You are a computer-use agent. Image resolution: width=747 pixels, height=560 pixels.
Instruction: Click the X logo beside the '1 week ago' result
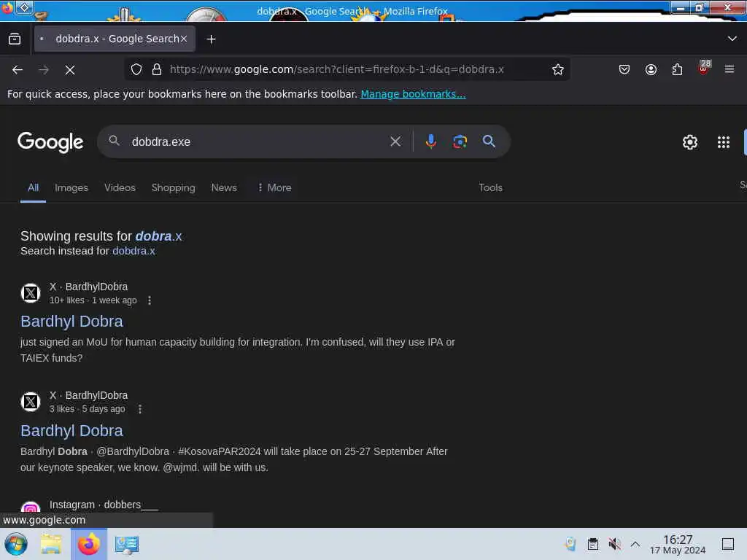[31, 293]
